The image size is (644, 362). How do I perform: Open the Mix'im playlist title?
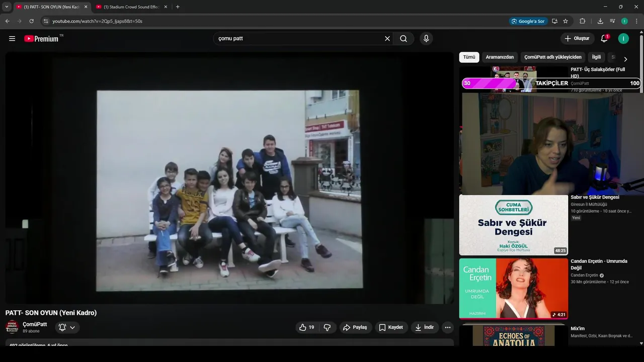click(578, 328)
